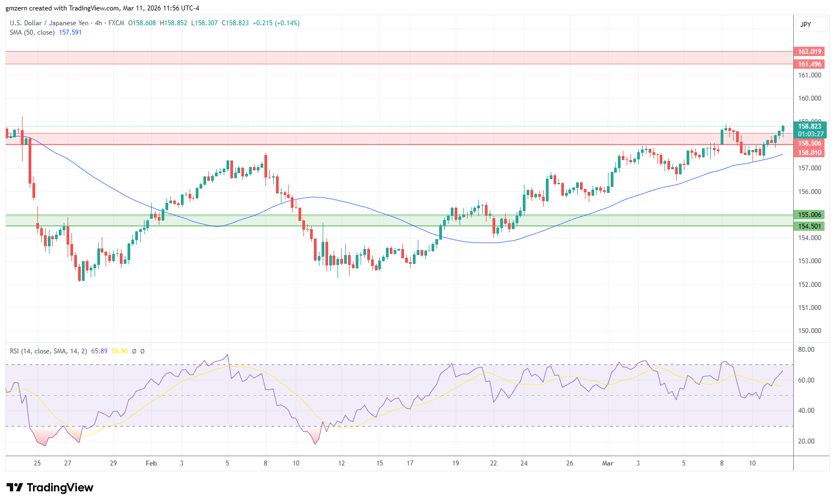The width and height of the screenshot is (835, 504).
Task: Click the change value +0.215 (+0.14%)
Action: (x=276, y=23)
